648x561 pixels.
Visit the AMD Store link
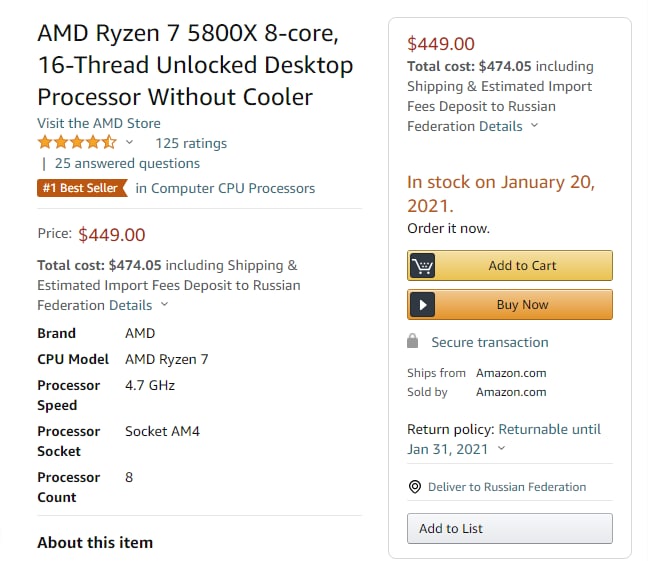[x=99, y=123]
